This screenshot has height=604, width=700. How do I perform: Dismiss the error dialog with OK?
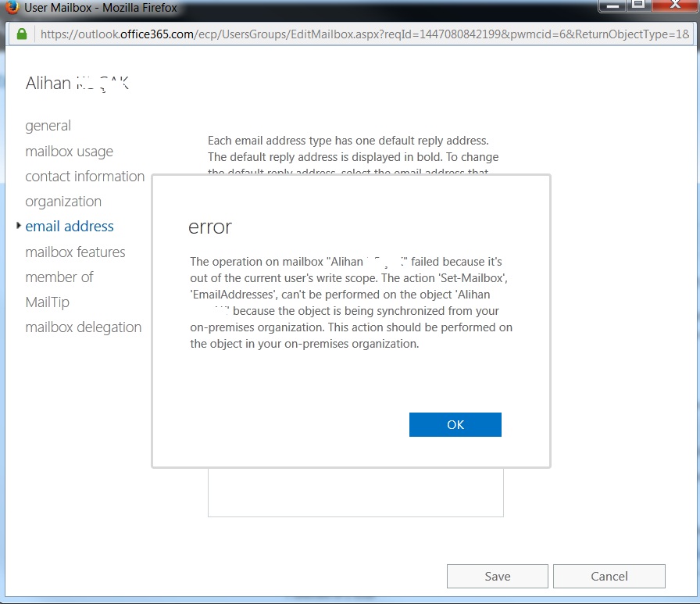pos(455,424)
